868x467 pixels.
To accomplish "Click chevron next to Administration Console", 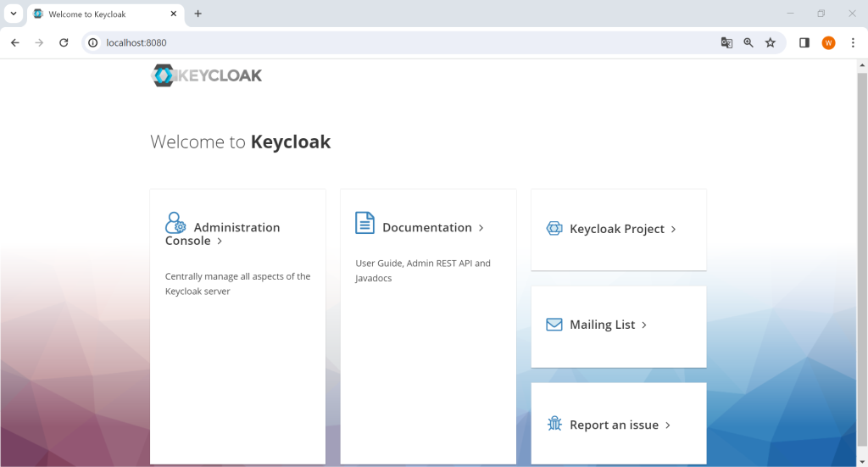I will [220, 241].
